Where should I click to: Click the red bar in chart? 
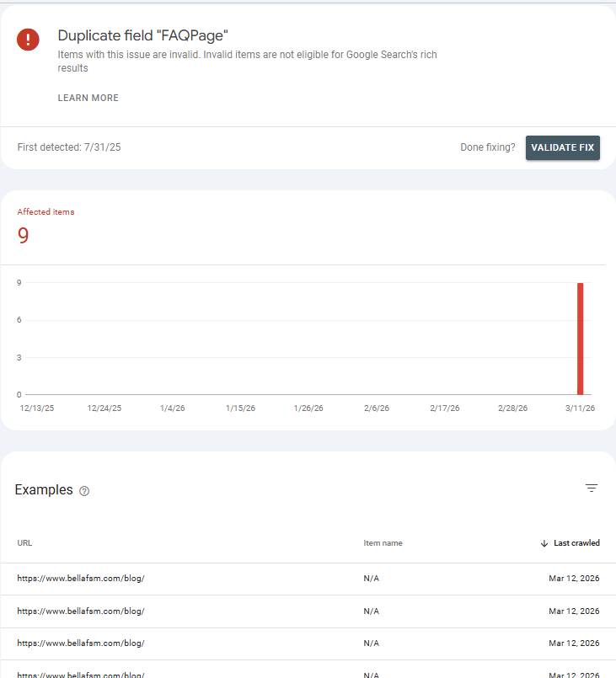(580, 339)
